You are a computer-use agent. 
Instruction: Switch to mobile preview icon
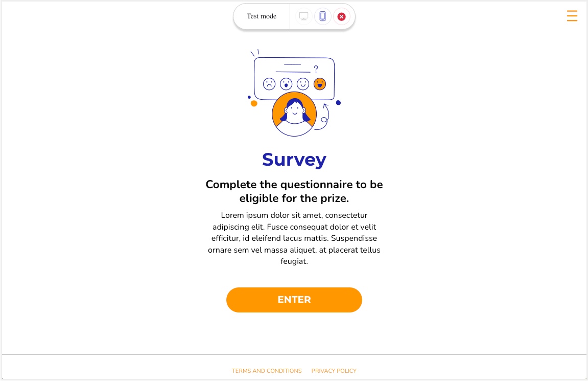(322, 16)
